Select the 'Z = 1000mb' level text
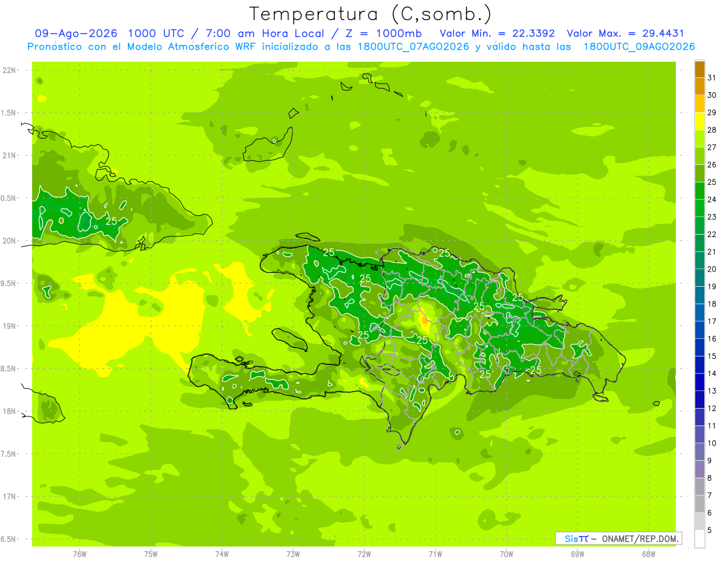 click(x=386, y=33)
